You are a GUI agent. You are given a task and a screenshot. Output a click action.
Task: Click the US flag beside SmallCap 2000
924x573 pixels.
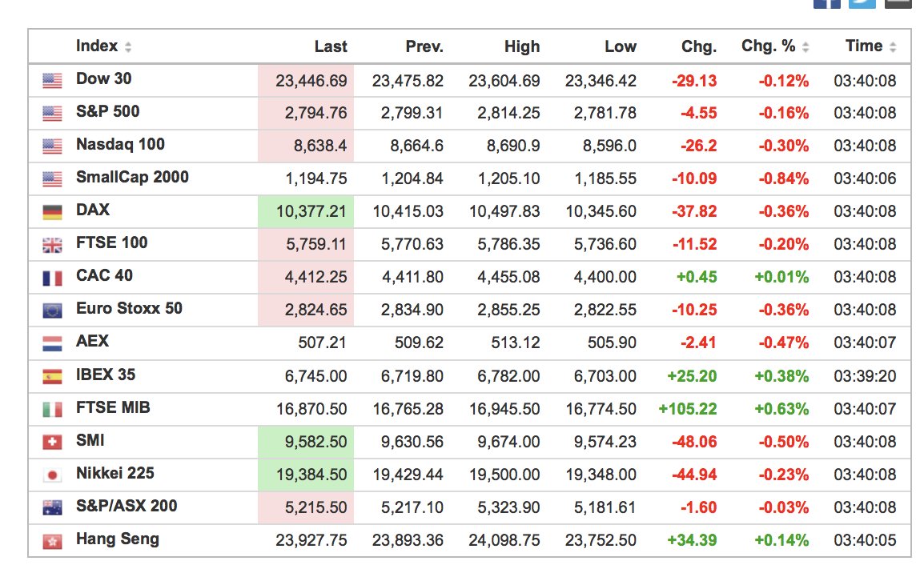point(53,179)
